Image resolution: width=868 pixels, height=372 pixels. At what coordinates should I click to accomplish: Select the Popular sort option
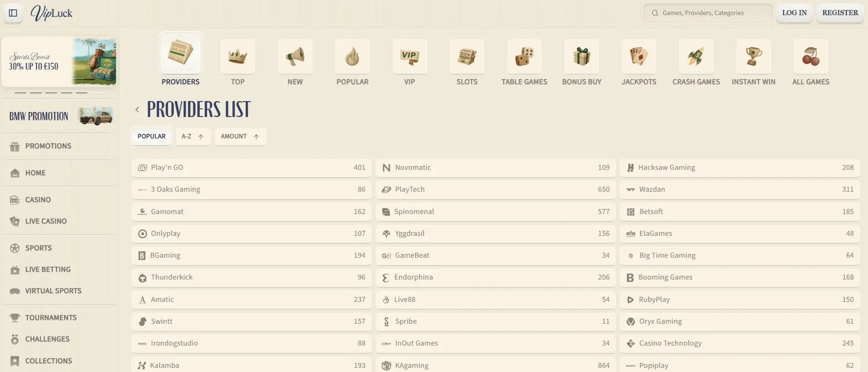[151, 137]
